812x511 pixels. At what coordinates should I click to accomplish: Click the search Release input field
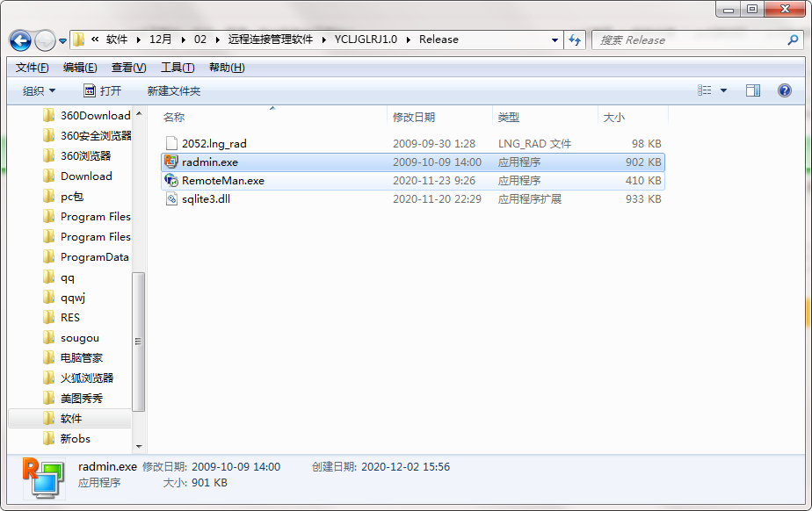tap(690, 40)
